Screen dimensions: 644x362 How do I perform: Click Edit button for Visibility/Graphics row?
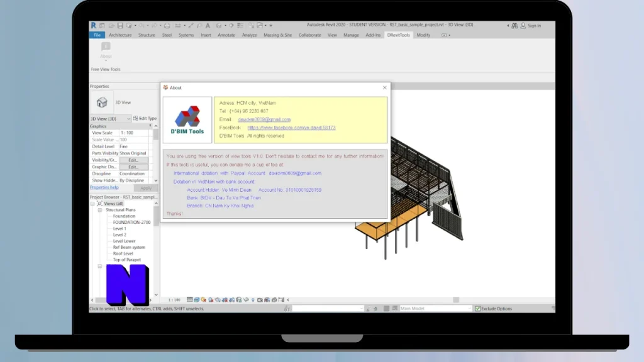coord(133,160)
